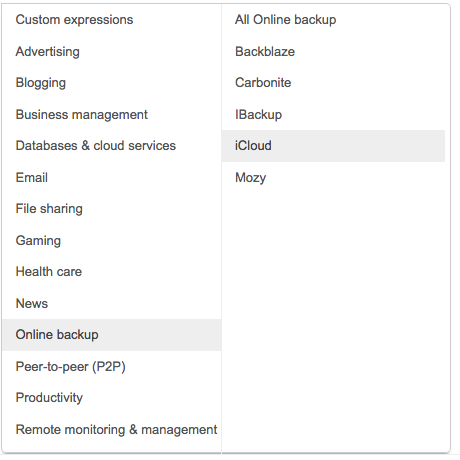
Task: Select Business management in the category list
Action: (111, 114)
